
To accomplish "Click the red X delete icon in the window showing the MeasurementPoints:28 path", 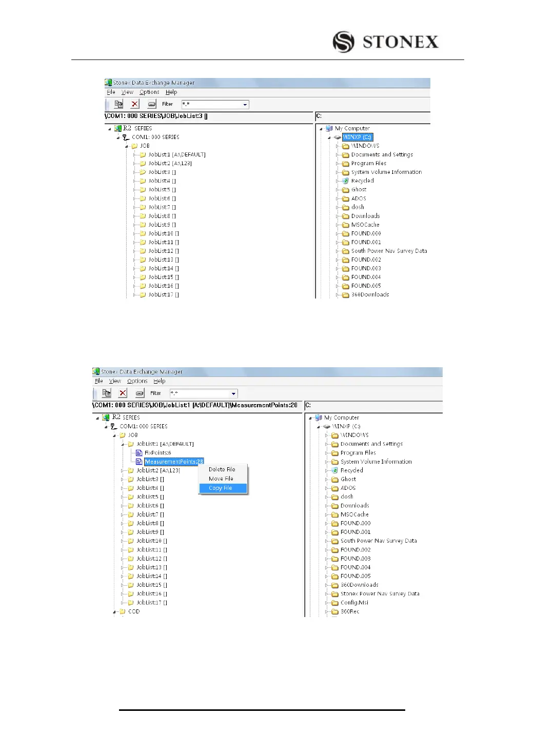I will pos(123,393).
